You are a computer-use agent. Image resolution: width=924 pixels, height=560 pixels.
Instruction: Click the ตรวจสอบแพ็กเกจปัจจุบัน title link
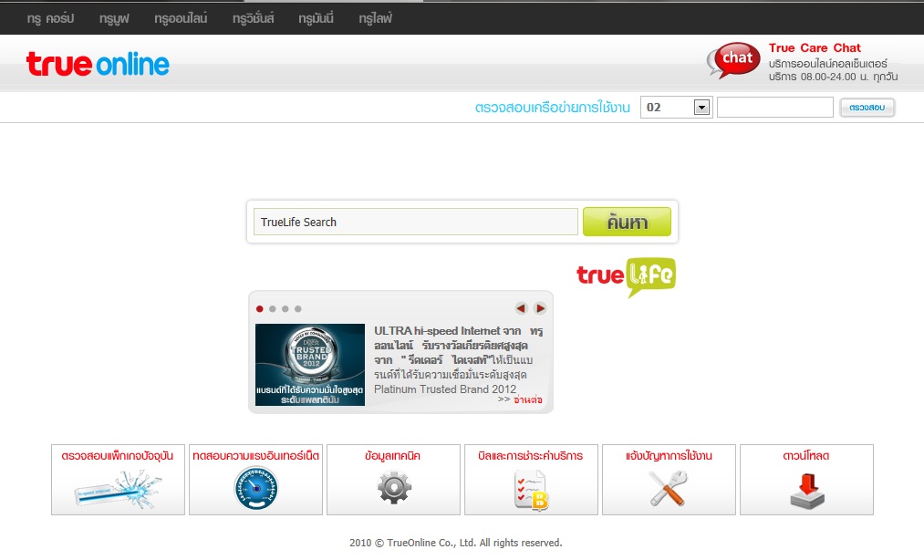click(x=118, y=456)
